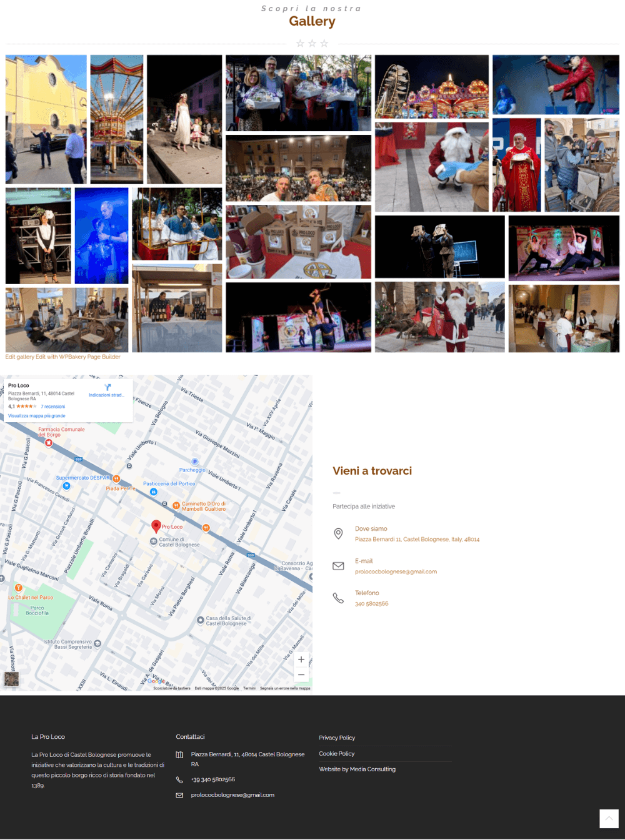625x840 pixels.
Task: Click the phone icon beside Telefono
Action: point(338,598)
